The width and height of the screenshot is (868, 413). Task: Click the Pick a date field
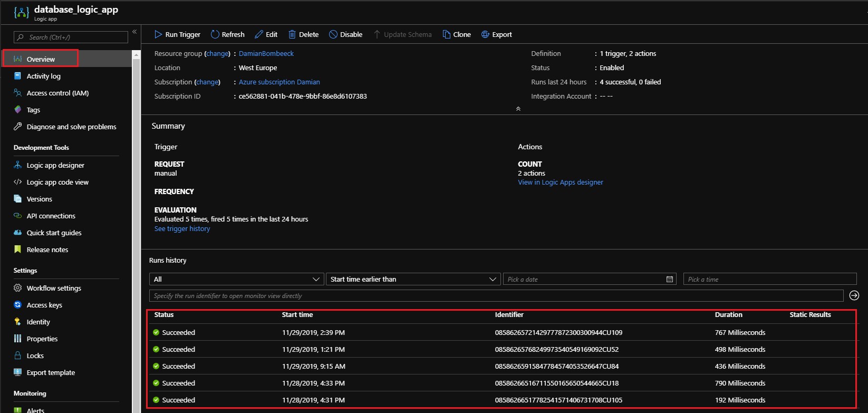[590, 279]
